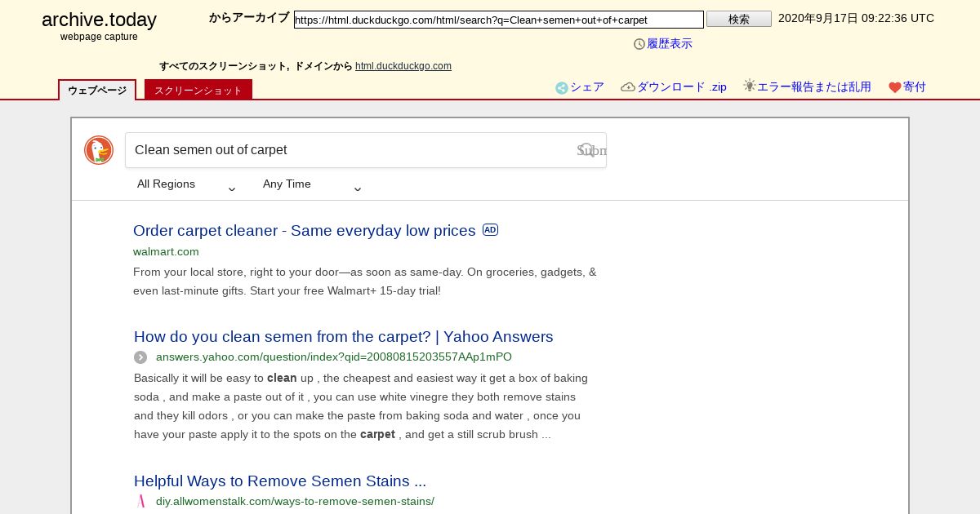Open 'Helpful Ways to Remove Semen Stains' result

tap(280, 481)
